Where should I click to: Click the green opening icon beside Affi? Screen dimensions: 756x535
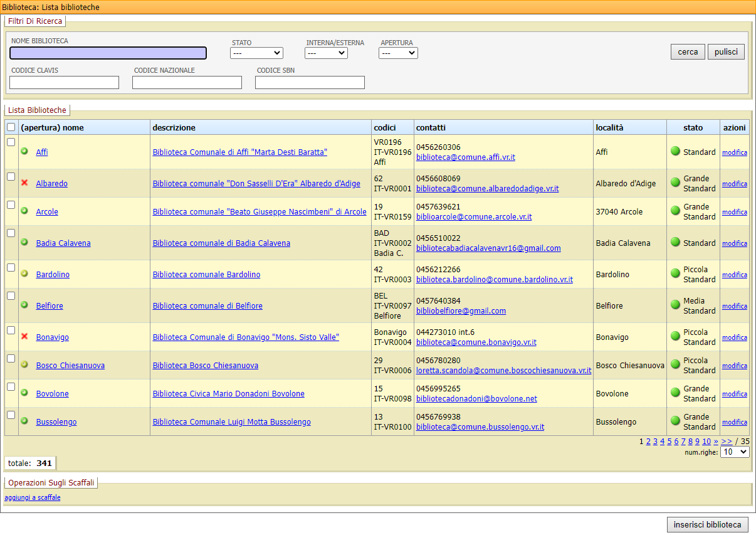(24, 151)
